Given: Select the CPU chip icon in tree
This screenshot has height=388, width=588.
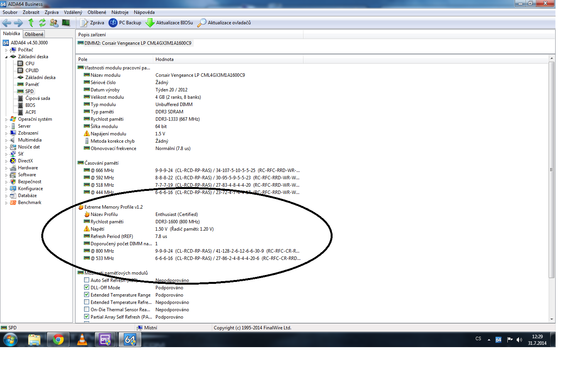Looking at the screenshot, I should 20,64.
